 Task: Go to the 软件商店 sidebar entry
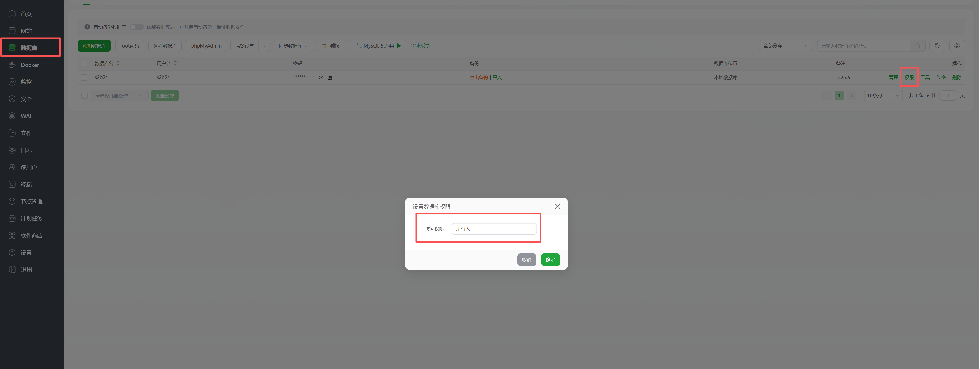tap(31, 236)
